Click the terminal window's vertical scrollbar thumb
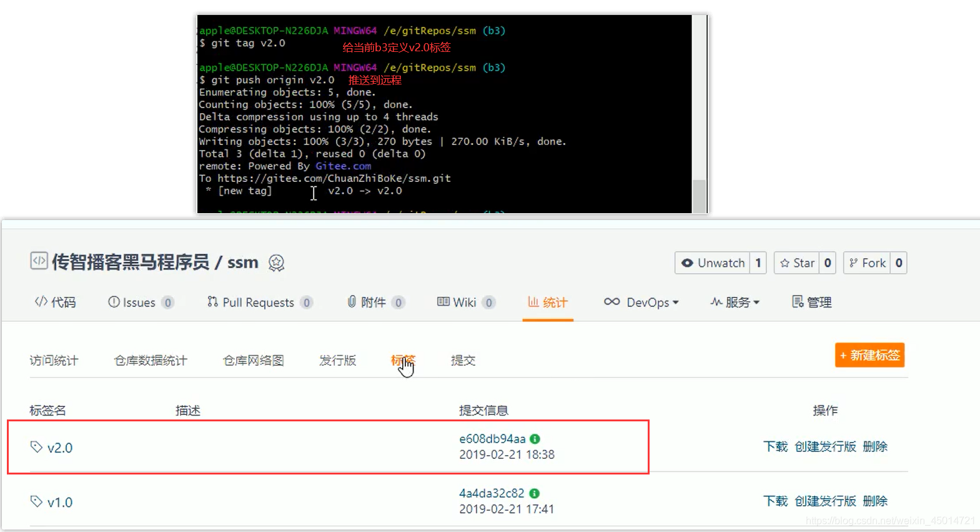 tap(699, 196)
